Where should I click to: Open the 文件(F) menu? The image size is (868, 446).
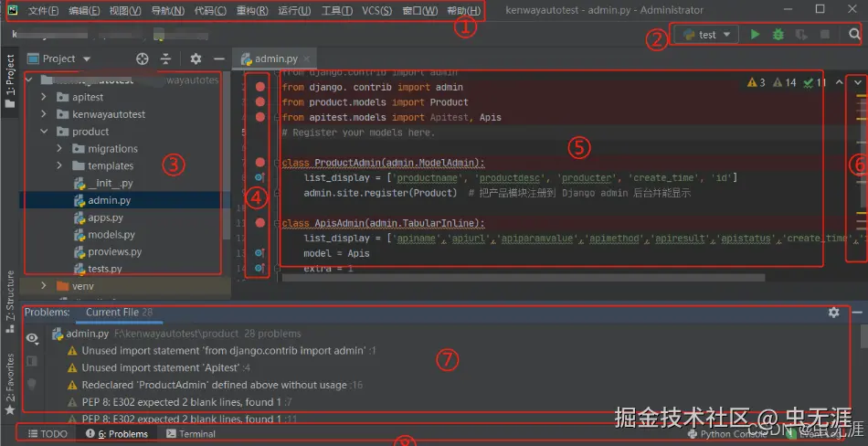[43, 11]
